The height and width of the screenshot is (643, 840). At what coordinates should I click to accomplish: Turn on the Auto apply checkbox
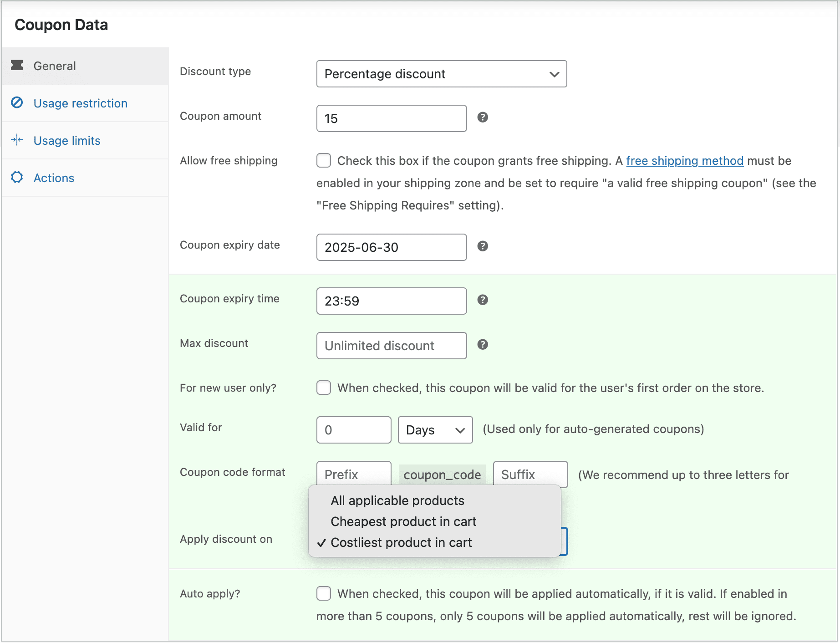pos(324,594)
